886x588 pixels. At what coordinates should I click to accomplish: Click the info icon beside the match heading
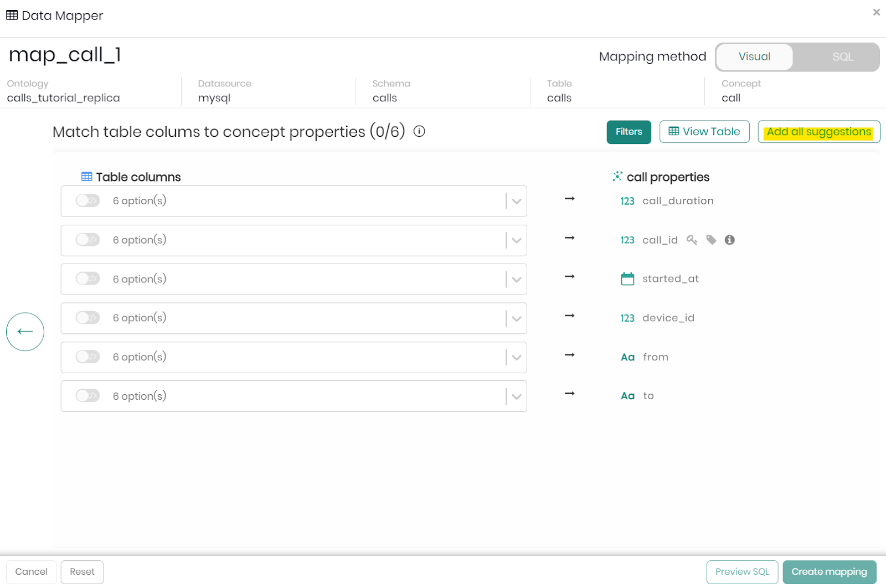419,131
